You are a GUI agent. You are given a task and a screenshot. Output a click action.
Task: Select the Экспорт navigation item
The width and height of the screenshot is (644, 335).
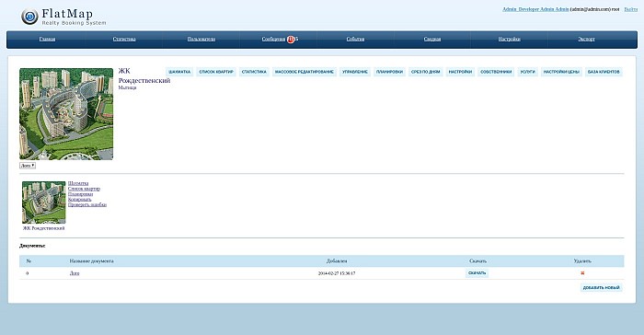tap(587, 39)
